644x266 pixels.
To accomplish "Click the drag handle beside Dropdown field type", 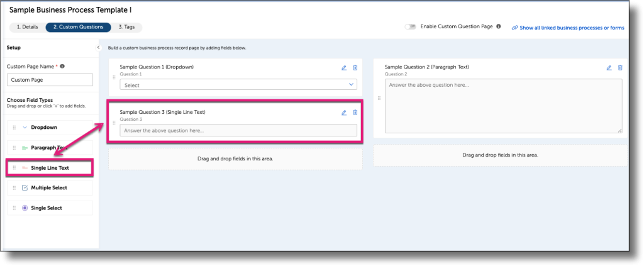I will point(14,128).
